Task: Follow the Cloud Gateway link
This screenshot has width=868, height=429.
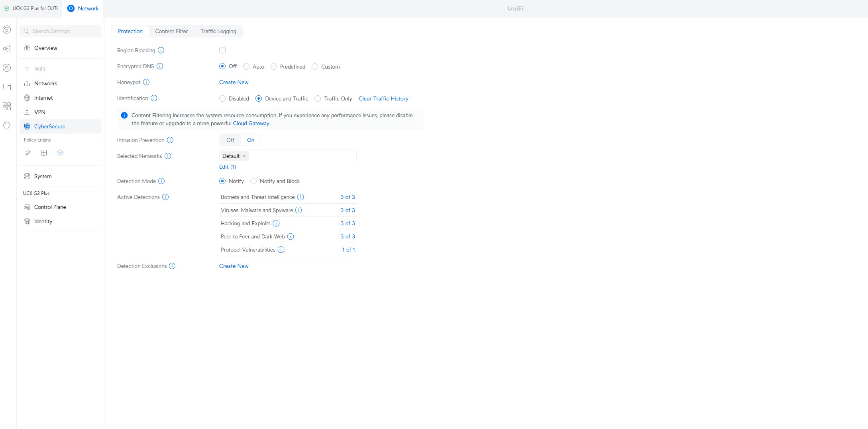Action: pyautogui.click(x=251, y=123)
